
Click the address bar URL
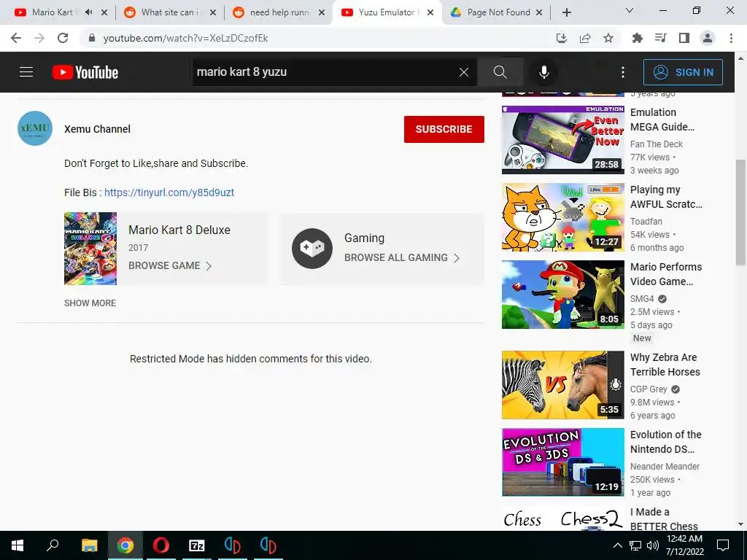(186, 38)
